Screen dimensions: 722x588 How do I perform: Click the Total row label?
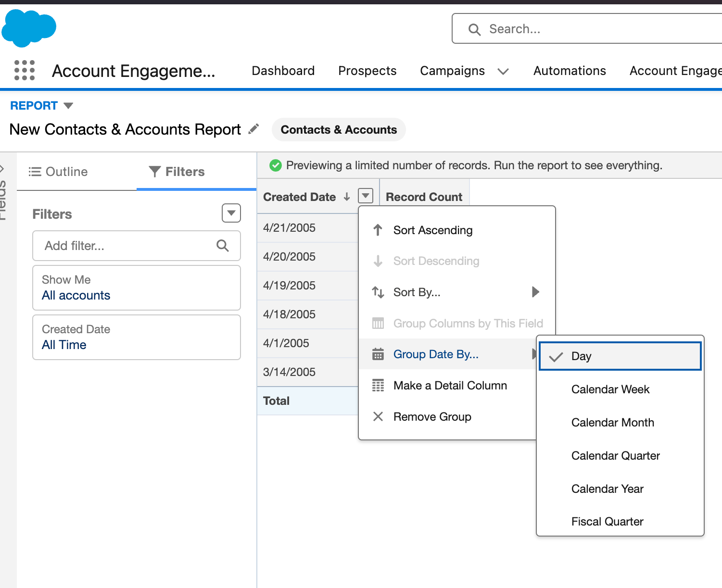pyautogui.click(x=276, y=401)
